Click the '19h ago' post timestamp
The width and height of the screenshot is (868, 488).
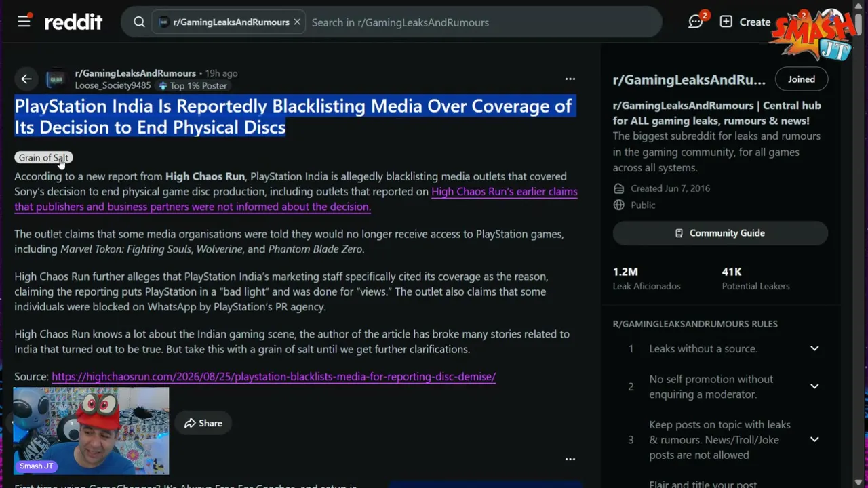(x=221, y=73)
